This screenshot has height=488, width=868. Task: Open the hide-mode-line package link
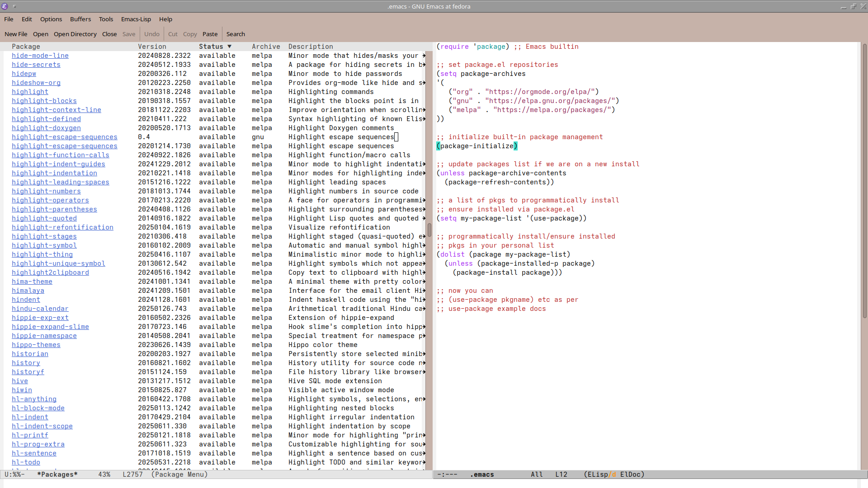pos(40,56)
